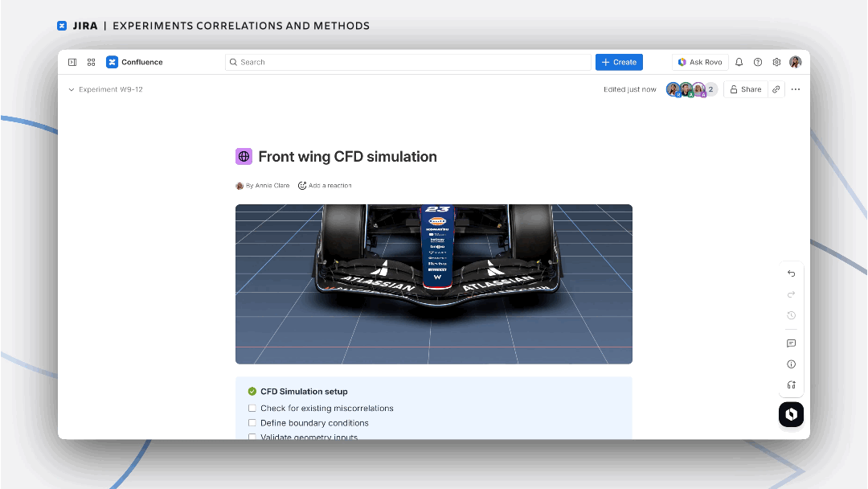Open the Rovo chat bubble at bottom right

791,414
